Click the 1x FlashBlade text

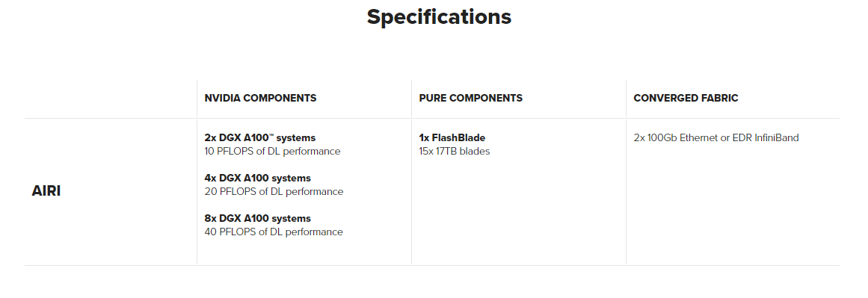point(452,137)
